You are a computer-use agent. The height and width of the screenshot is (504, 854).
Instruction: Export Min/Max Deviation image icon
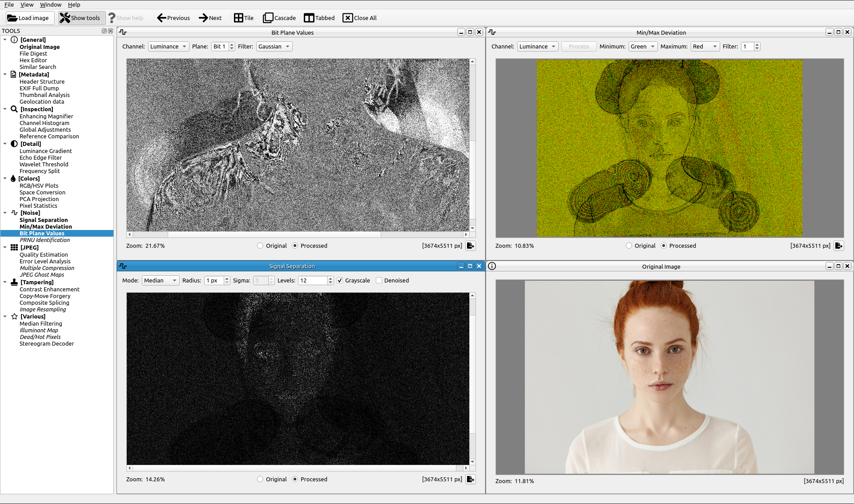(x=839, y=246)
